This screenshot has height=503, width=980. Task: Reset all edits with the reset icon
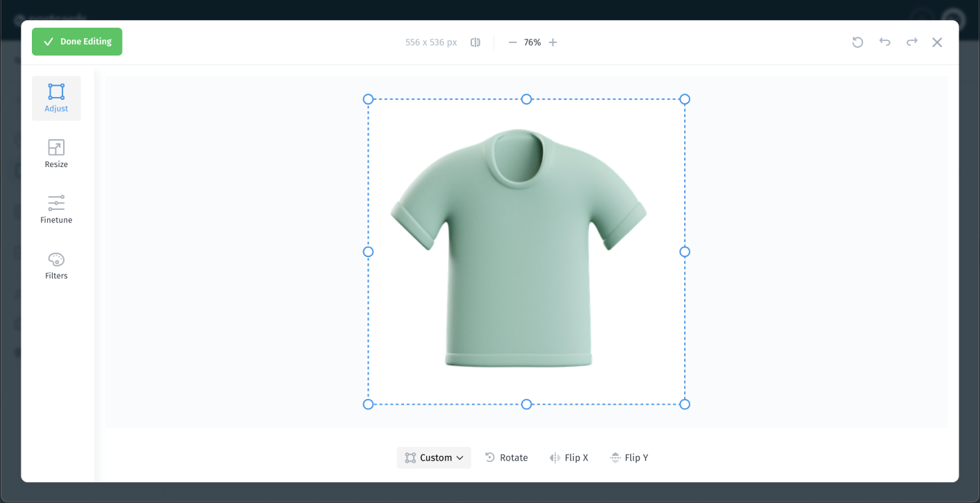pyautogui.click(x=858, y=42)
